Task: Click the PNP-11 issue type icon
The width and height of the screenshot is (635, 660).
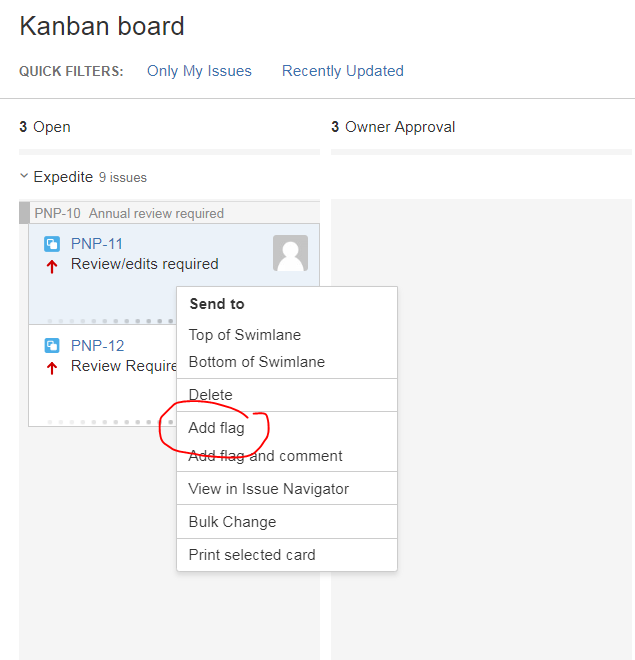Action: tap(52, 244)
